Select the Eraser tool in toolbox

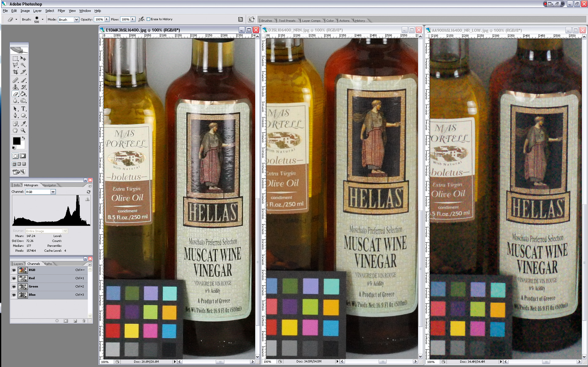tap(15, 94)
